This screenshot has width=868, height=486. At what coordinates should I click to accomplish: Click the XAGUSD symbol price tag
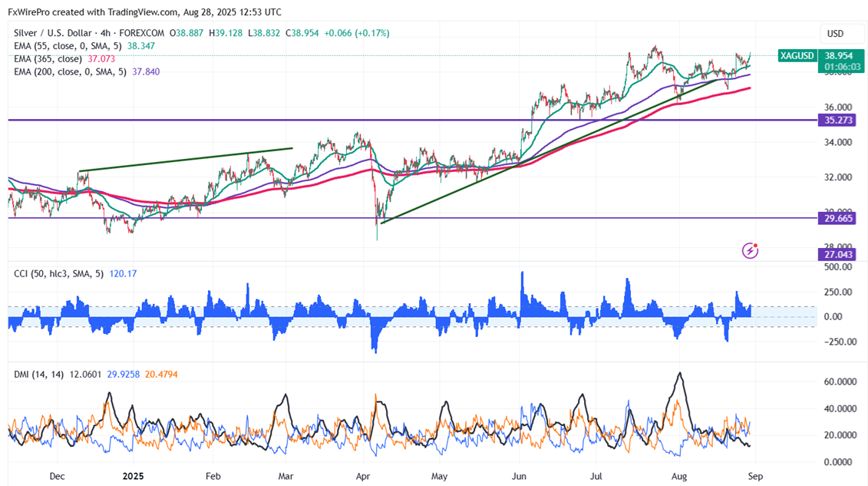[797, 55]
